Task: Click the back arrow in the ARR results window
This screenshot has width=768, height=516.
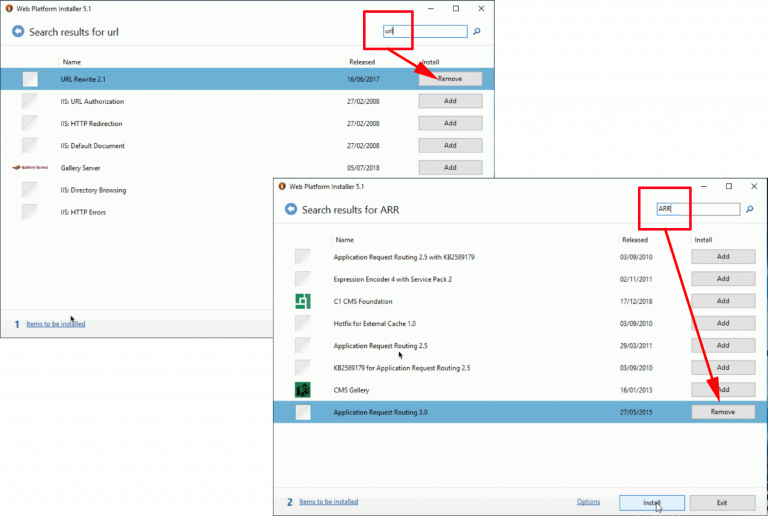Action: 291,209
